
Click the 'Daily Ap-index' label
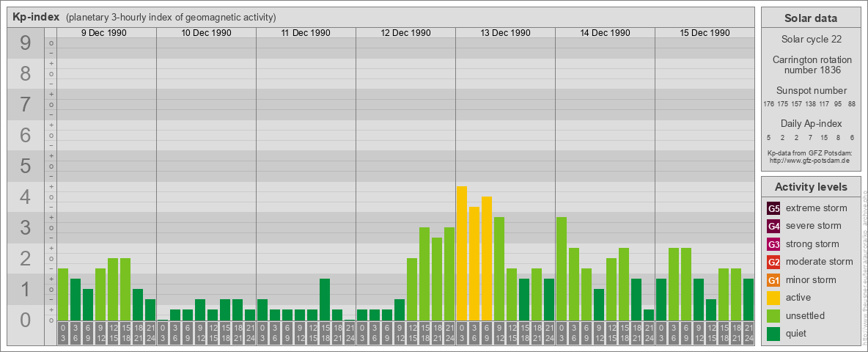pyautogui.click(x=812, y=123)
